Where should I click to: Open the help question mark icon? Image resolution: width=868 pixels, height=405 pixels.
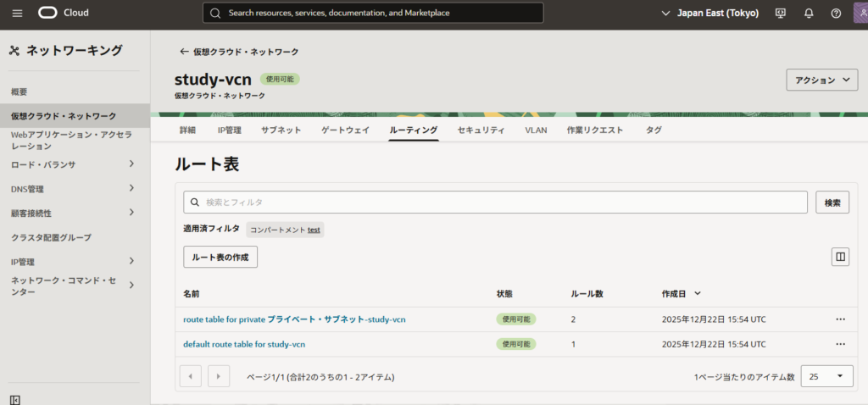click(x=836, y=13)
